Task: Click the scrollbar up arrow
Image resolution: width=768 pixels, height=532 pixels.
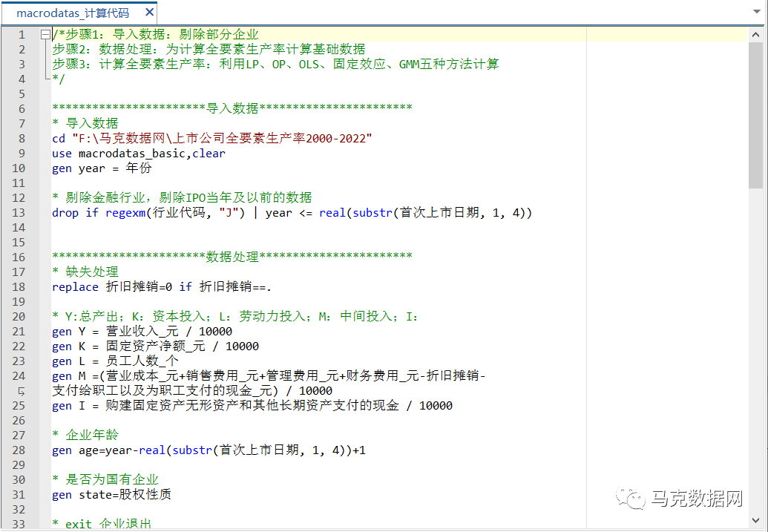Action: (755, 34)
